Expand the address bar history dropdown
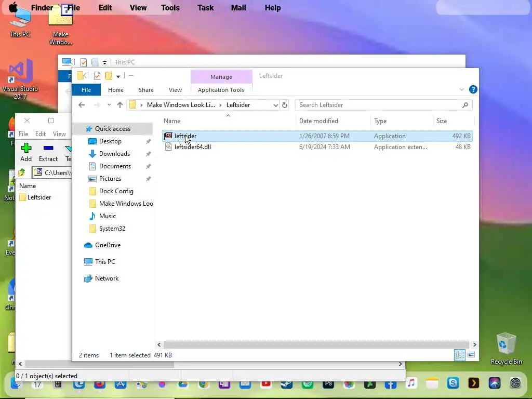 (275, 105)
